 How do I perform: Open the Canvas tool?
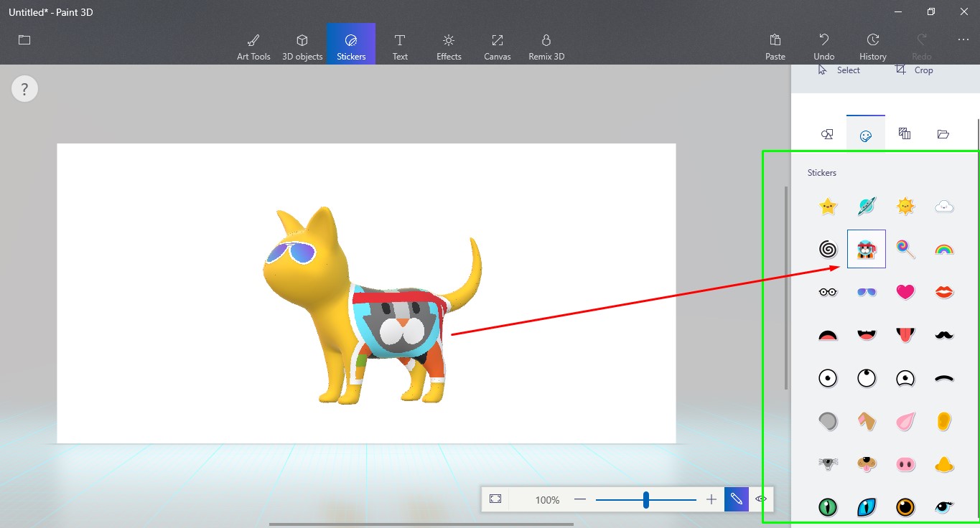[497, 44]
